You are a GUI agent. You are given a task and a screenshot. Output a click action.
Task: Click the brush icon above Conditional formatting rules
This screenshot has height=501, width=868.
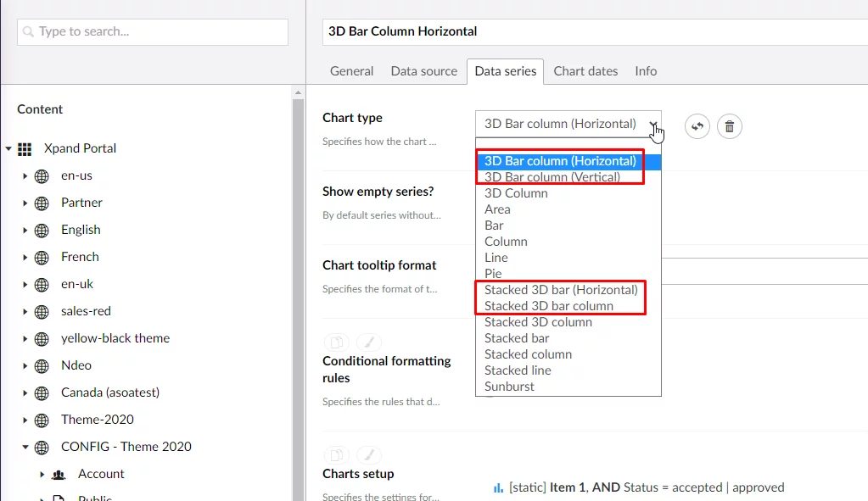pyautogui.click(x=368, y=342)
